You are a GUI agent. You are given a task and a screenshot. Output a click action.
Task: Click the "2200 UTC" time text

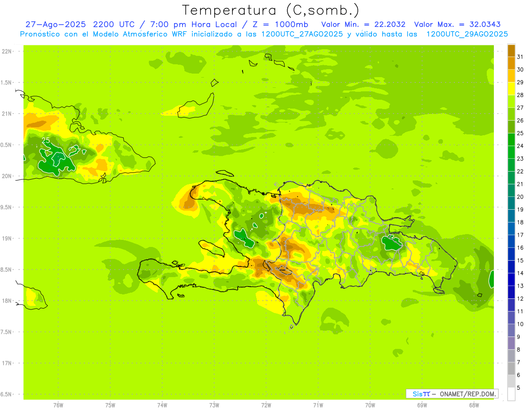(x=113, y=24)
